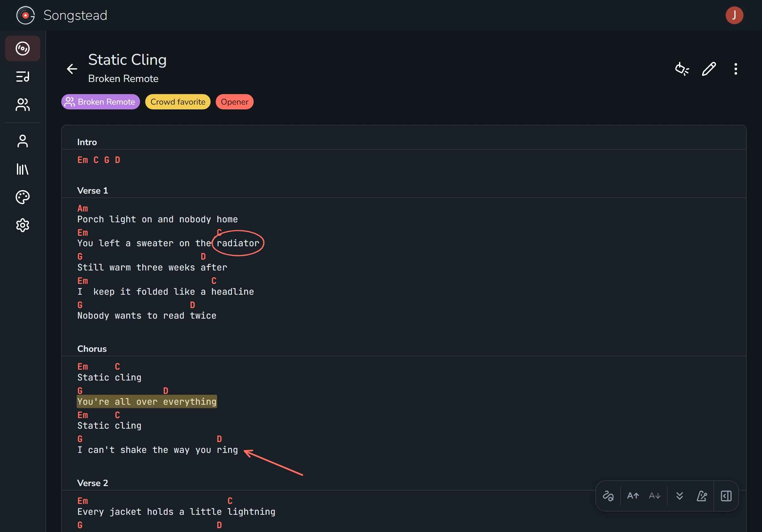Click the lyric I can't shake the way you ring
This screenshot has width=762, height=532.
[158, 450]
